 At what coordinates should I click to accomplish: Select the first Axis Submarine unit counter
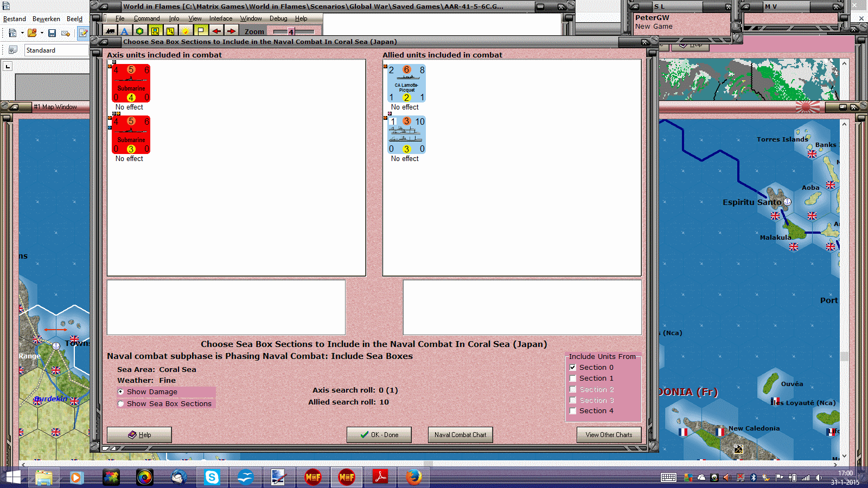(x=131, y=84)
